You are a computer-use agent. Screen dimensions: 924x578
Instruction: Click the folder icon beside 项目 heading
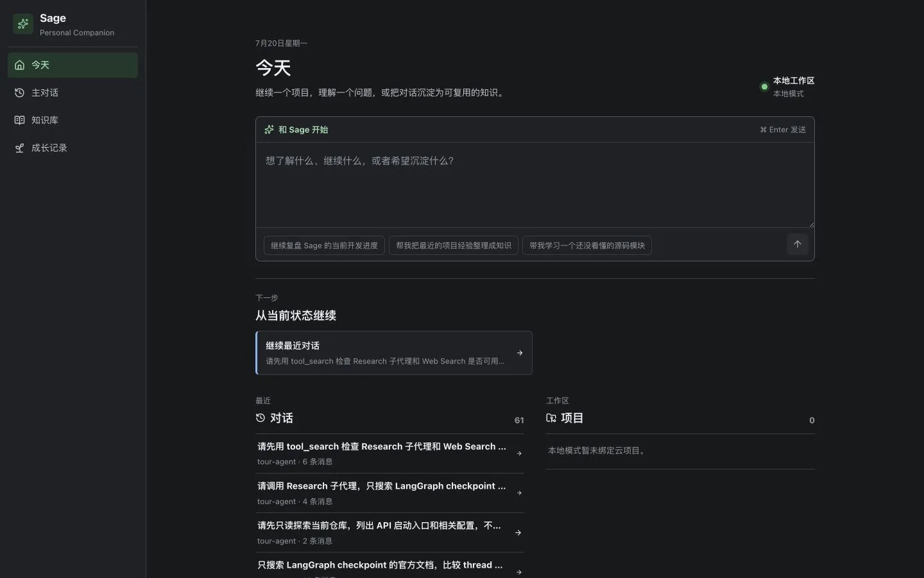551,418
